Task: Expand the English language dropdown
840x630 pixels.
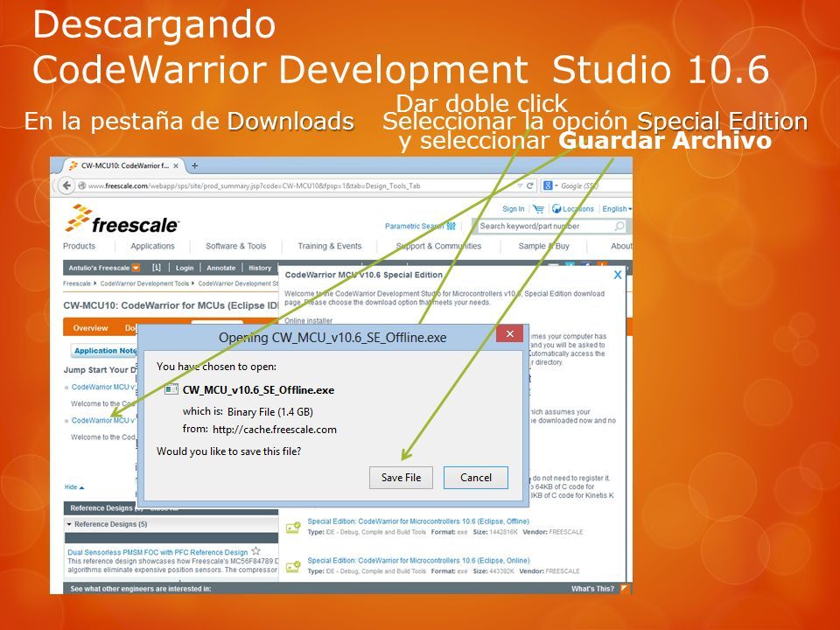Action: (617, 209)
